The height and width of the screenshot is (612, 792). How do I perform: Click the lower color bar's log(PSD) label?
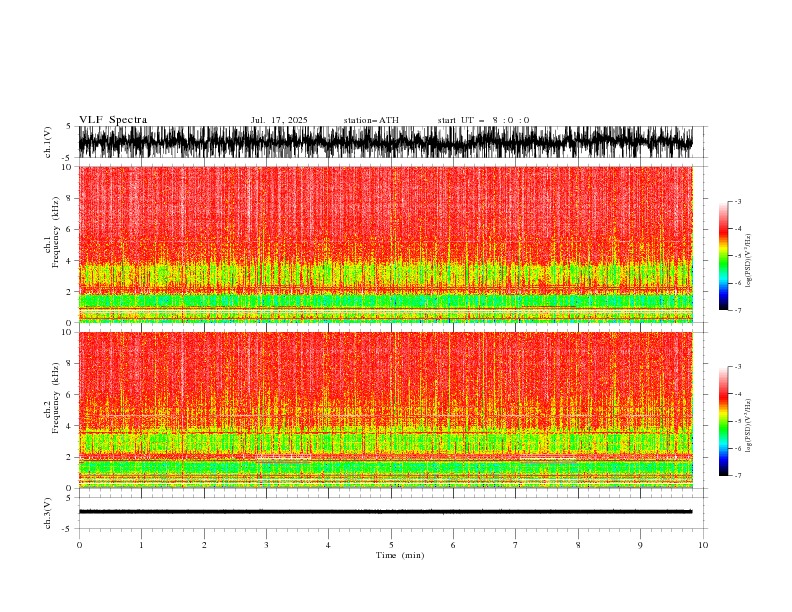(x=748, y=426)
